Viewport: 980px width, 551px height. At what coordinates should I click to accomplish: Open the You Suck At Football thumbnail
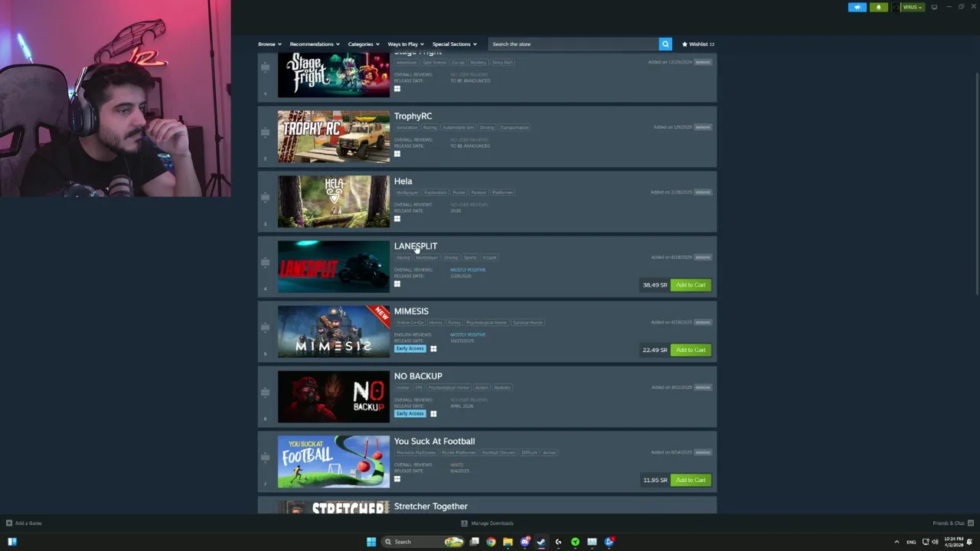pyautogui.click(x=333, y=461)
